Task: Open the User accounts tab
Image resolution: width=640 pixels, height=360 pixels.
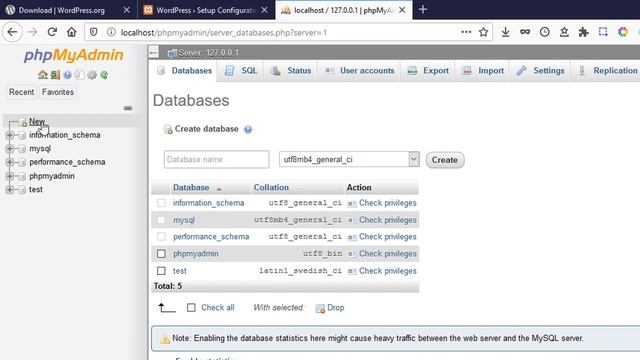Action: pos(360,71)
